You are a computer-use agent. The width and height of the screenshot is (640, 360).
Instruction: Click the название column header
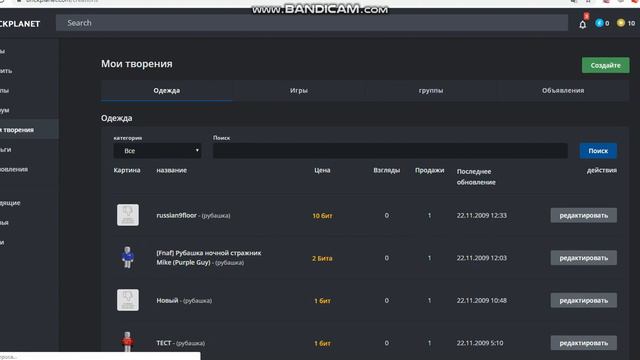171,170
